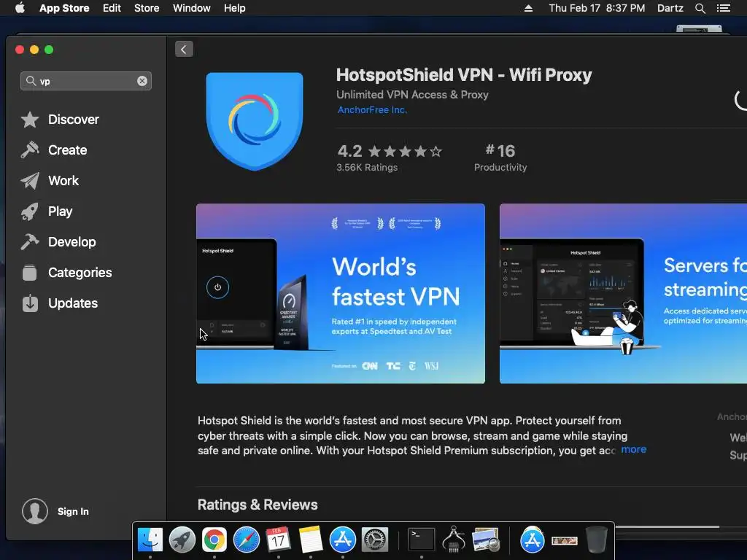Click the date and time display
This screenshot has height=560, width=747.
(x=597, y=8)
